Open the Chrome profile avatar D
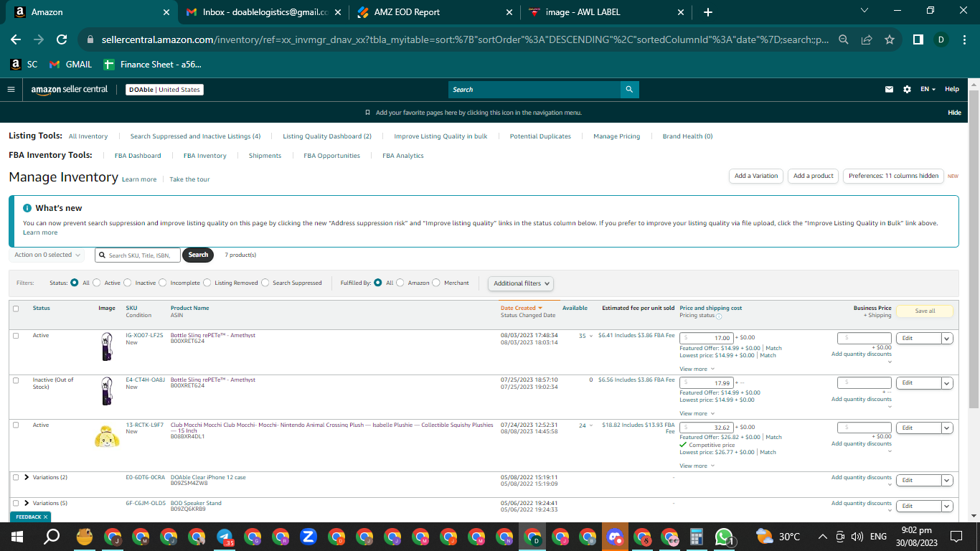 coord(940,40)
